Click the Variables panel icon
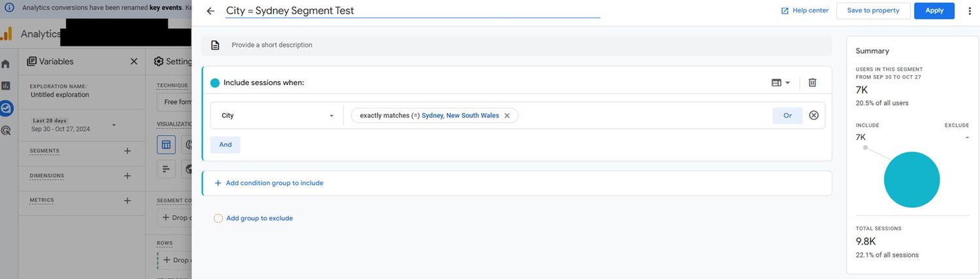This screenshot has height=279, width=980. pyautogui.click(x=31, y=61)
